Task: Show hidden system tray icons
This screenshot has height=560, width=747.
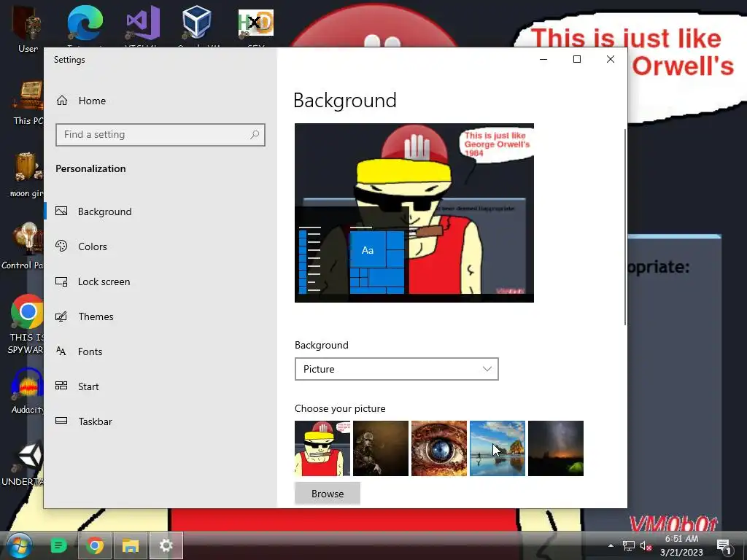Action: [611, 545]
